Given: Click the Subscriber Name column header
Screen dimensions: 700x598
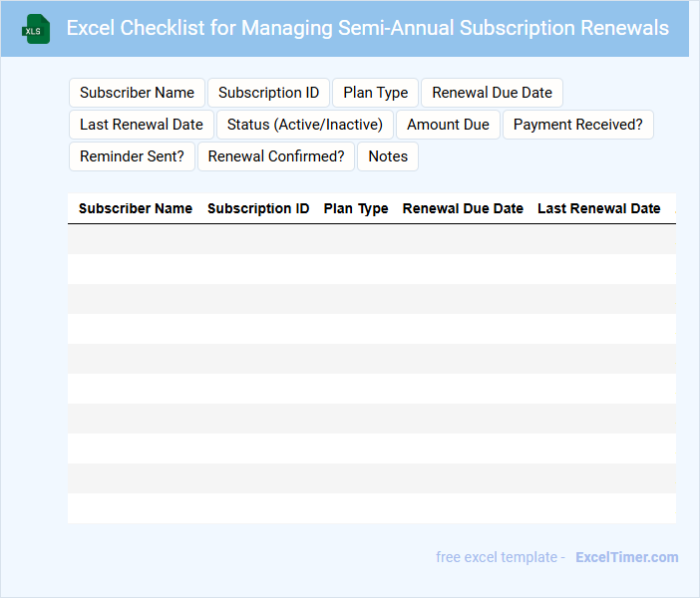Looking at the screenshot, I should click(136, 208).
